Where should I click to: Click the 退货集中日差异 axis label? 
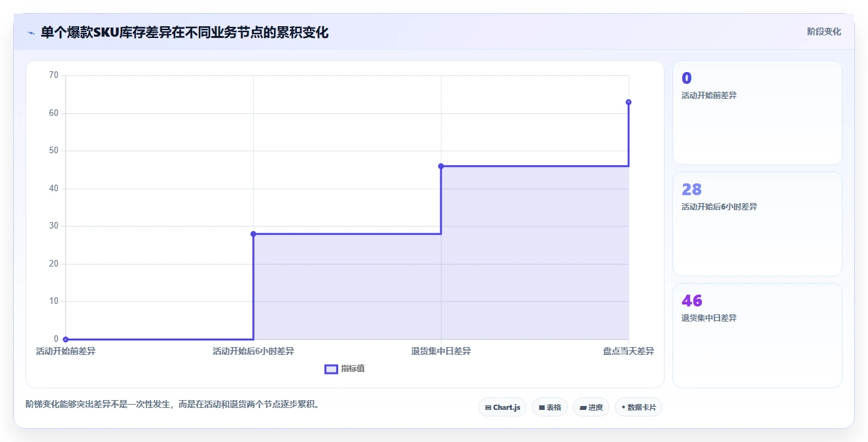(x=441, y=352)
